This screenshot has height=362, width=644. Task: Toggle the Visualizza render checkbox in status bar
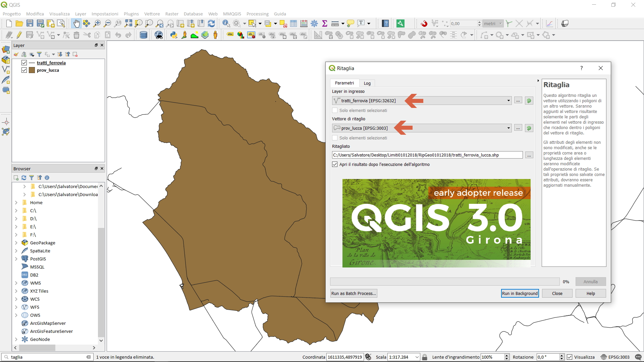(570, 357)
